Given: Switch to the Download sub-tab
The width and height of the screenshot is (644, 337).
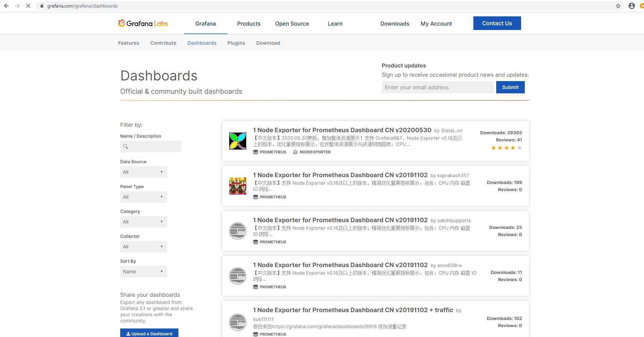Looking at the screenshot, I should (268, 43).
